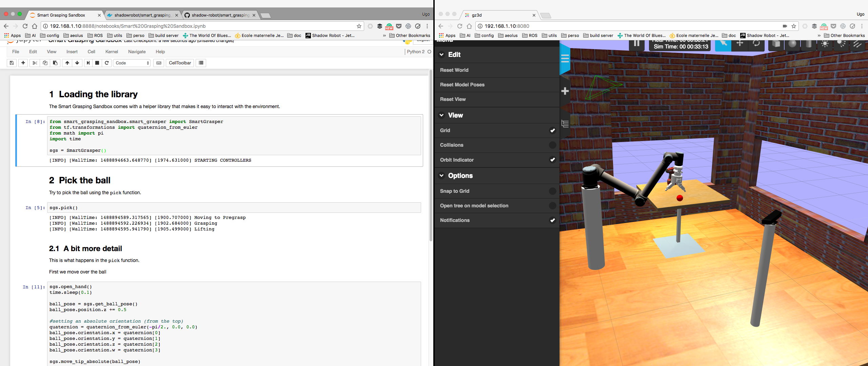Enable Snap to Grid option
Image resolution: width=868 pixels, height=366 pixels.
(x=497, y=191)
